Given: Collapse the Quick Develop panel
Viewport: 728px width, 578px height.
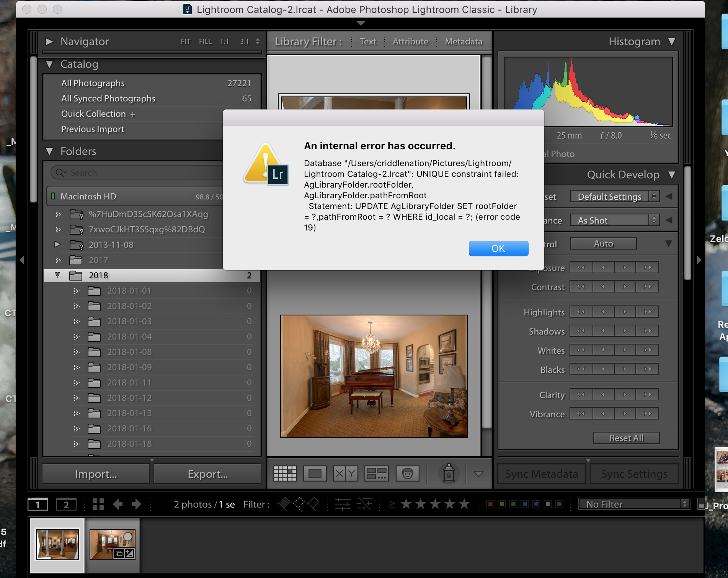Looking at the screenshot, I should click(671, 175).
